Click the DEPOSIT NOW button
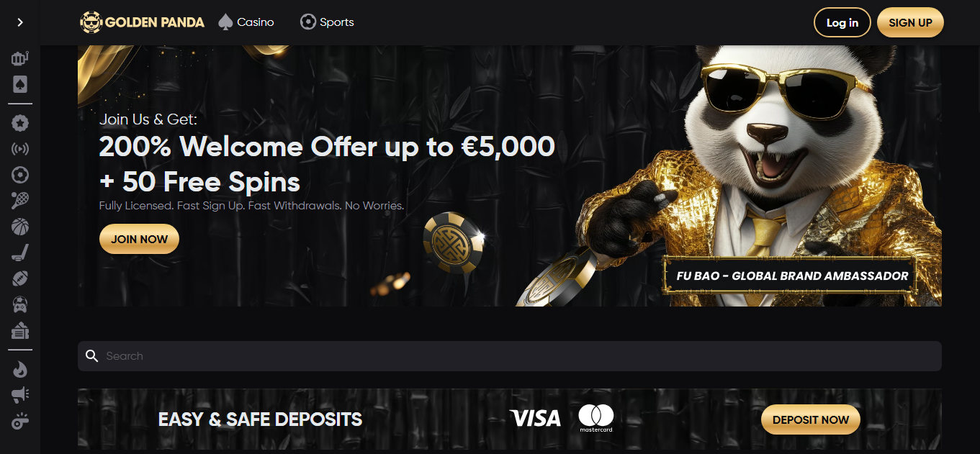 coord(810,419)
